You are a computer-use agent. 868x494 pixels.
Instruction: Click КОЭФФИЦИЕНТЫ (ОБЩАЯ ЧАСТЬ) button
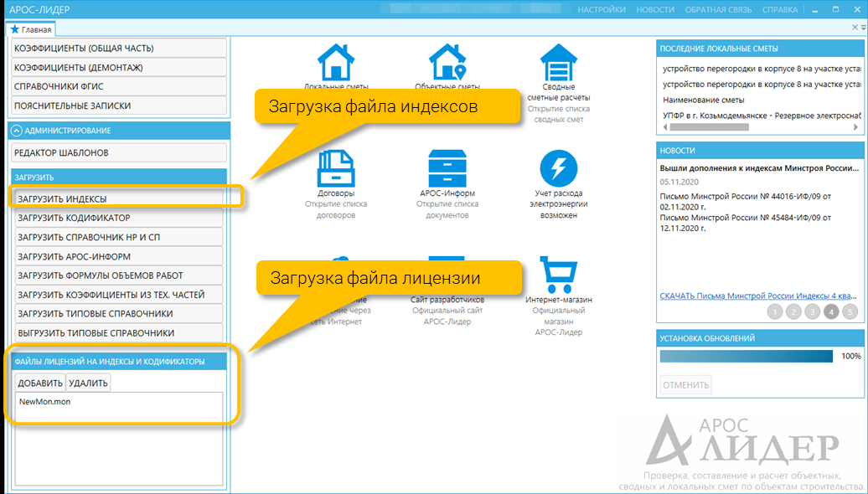coord(119,48)
